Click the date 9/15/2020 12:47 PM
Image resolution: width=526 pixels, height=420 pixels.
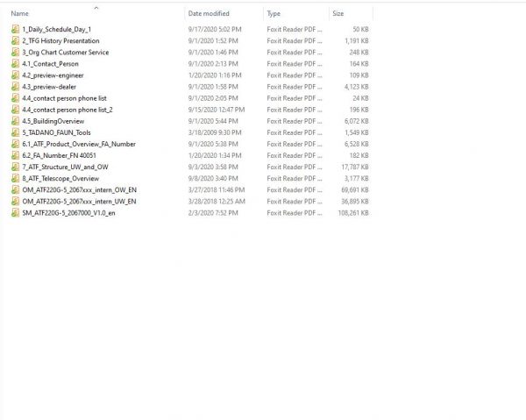pos(217,110)
